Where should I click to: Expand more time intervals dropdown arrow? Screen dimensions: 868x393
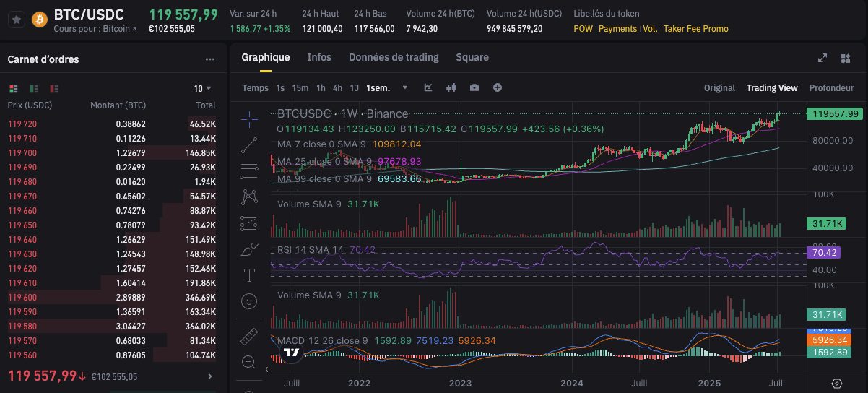[405, 87]
